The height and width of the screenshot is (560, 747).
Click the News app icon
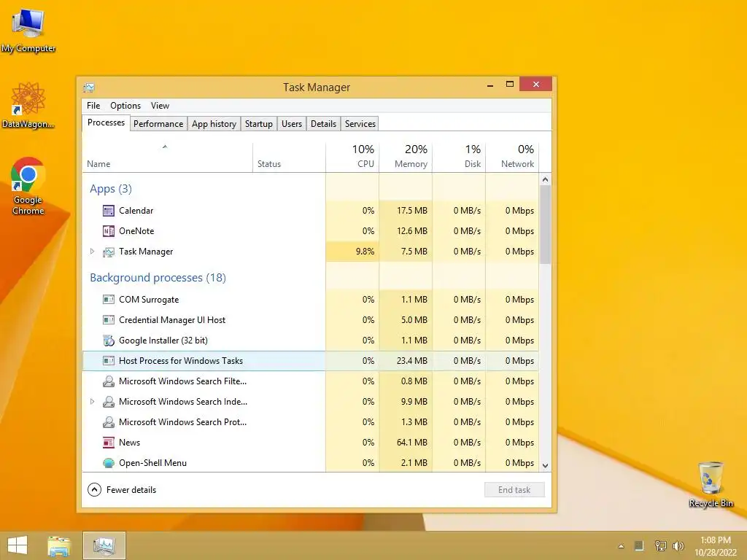(109, 443)
